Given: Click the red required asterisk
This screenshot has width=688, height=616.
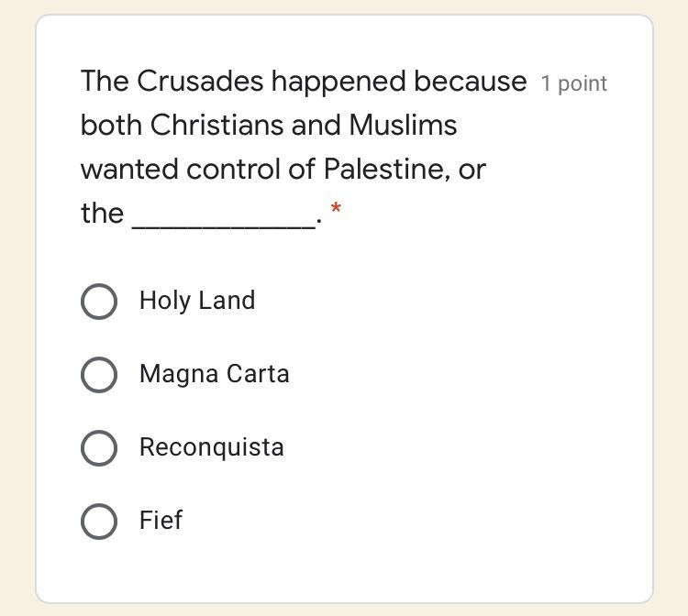Looking at the screenshot, I should click(337, 209).
